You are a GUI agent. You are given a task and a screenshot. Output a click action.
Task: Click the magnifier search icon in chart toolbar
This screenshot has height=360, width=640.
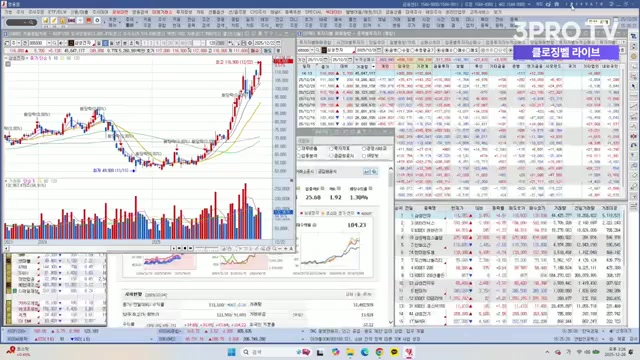[x=54, y=43]
